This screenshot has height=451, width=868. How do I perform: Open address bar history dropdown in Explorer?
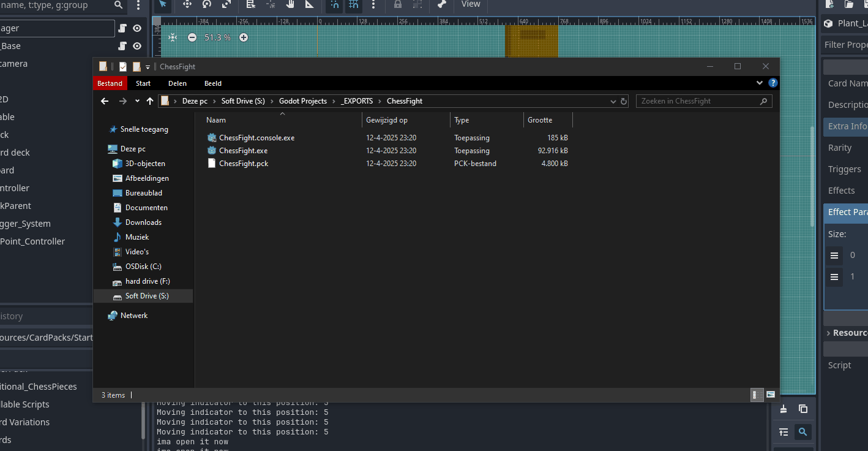[x=613, y=101]
